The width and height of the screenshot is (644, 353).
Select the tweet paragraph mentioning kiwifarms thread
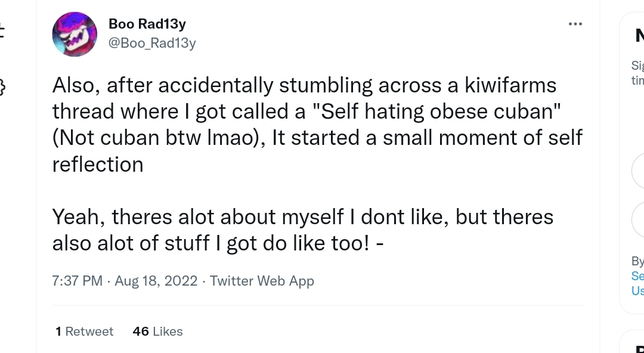click(317, 125)
